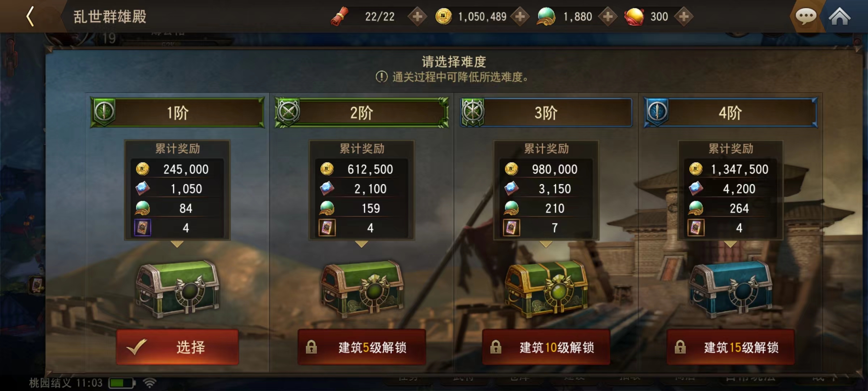The width and height of the screenshot is (868, 391).
Task: Tap locked 建筑10级解锁 button
Action: pos(546,347)
